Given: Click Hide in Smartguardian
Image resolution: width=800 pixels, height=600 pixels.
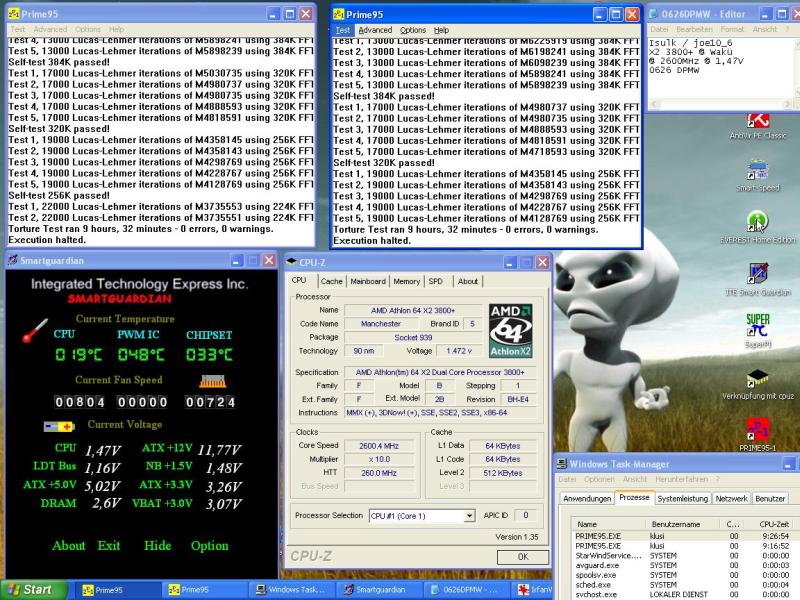Looking at the screenshot, I should click(x=158, y=545).
